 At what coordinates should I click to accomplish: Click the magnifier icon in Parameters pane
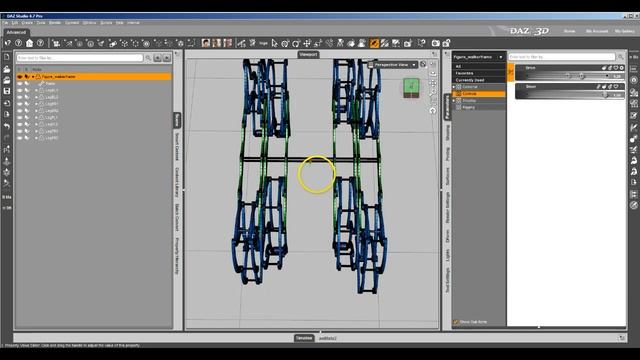click(621, 57)
